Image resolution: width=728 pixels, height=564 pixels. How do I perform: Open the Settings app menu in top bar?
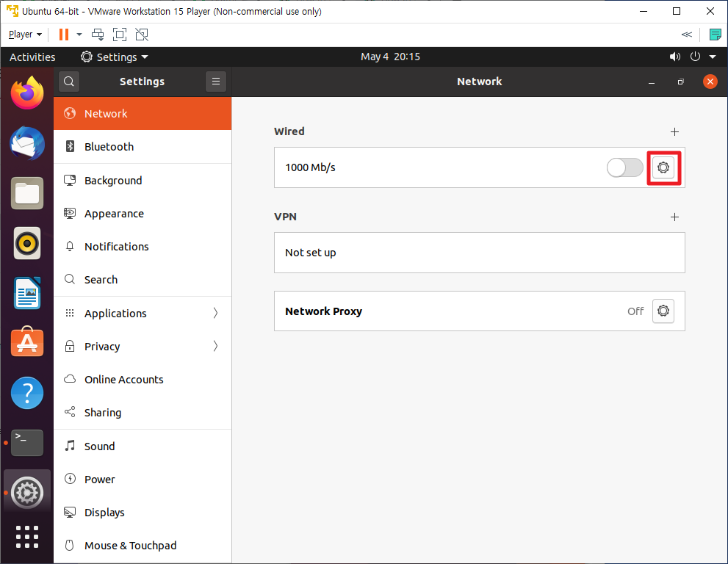pyautogui.click(x=115, y=57)
